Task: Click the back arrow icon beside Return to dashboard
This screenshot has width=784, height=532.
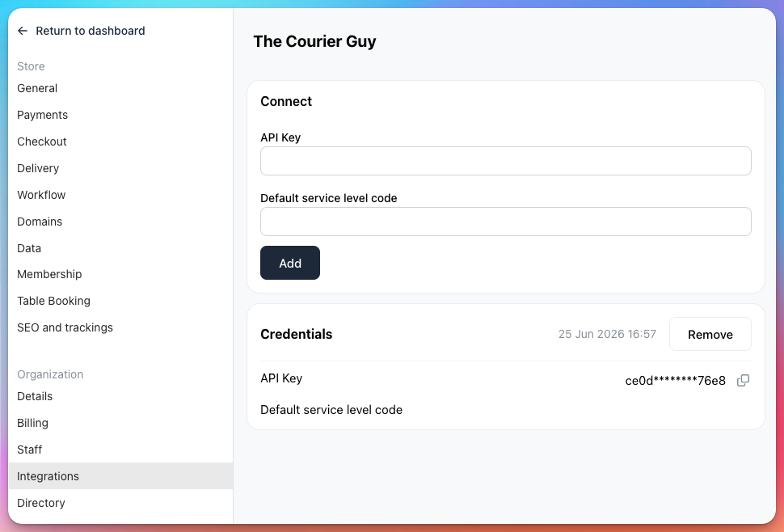Action: [x=23, y=31]
